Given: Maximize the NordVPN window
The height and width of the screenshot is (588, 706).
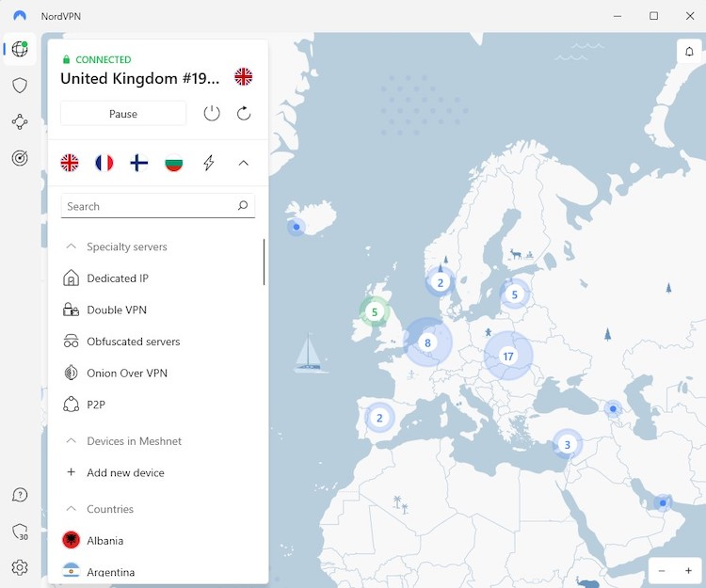Looking at the screenshot, I should pyautogui.click(x=654, y=16).
